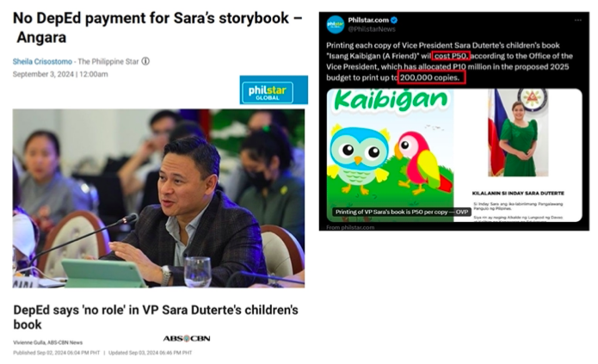
Task: Open the tweet's three-dot more menu
Action: click(578, 21)
